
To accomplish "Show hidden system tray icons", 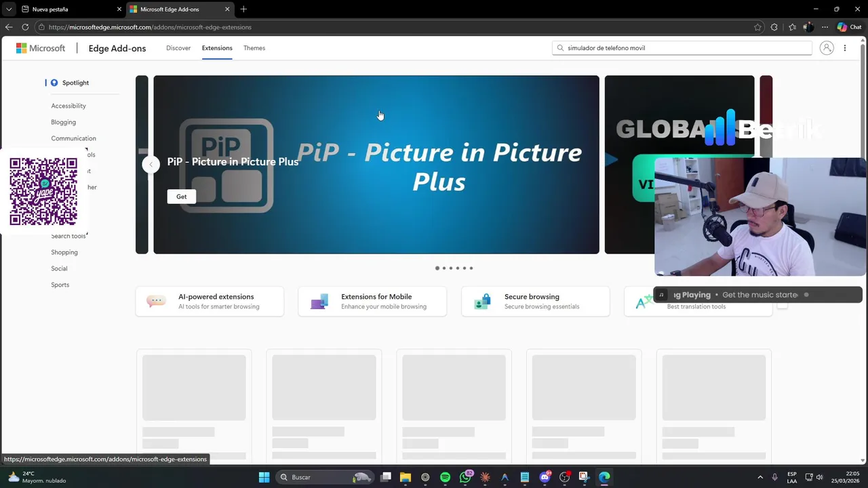I will [x=759, y=477].
